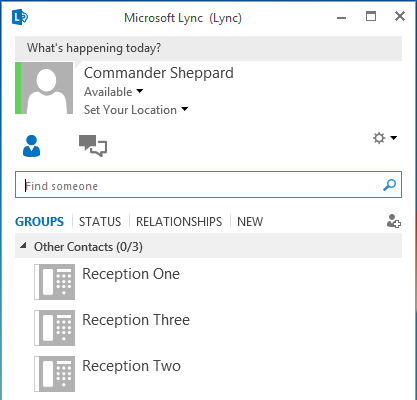Open the Available status dropdown

click(x=113, y=92)
